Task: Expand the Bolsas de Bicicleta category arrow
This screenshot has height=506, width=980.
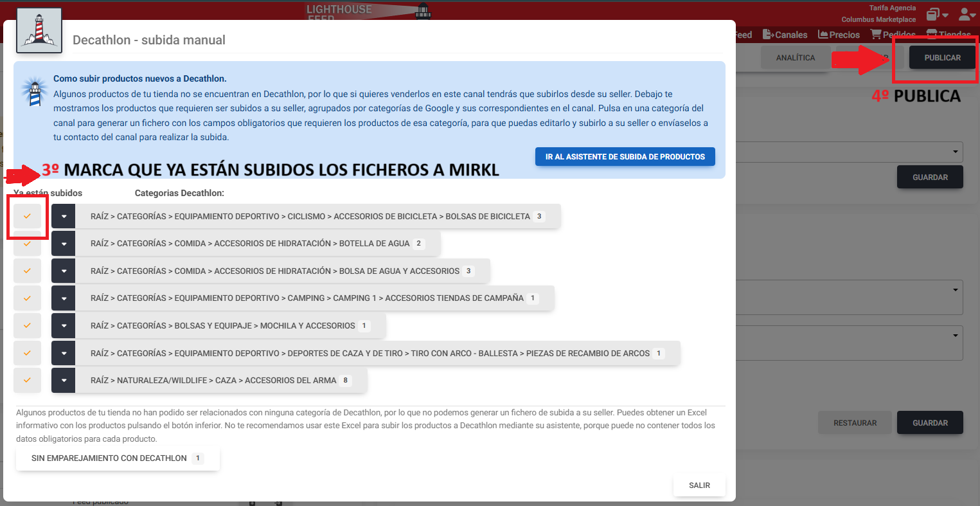Action: (x=64, y=216)
